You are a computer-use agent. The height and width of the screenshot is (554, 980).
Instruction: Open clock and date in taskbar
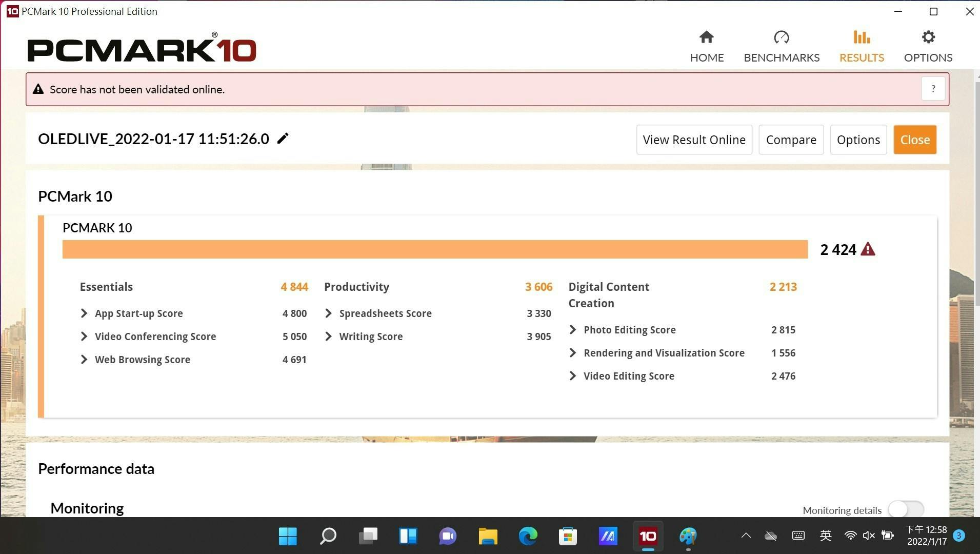click(926, 536)
